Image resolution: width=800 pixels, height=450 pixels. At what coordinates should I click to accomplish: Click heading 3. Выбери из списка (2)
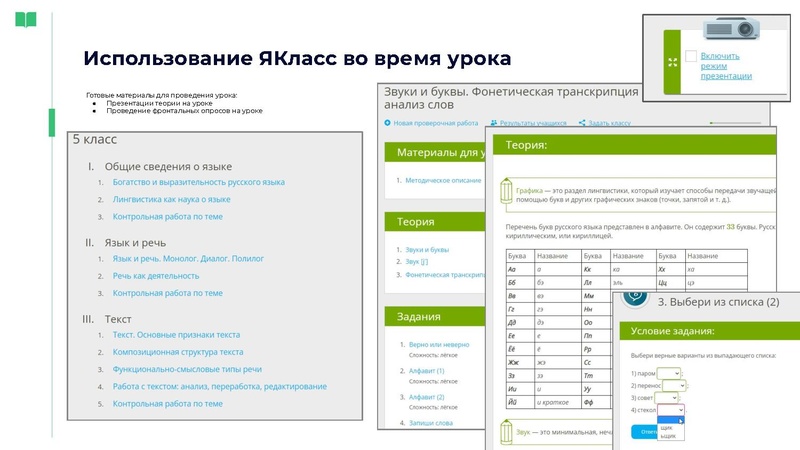[718, 302]
